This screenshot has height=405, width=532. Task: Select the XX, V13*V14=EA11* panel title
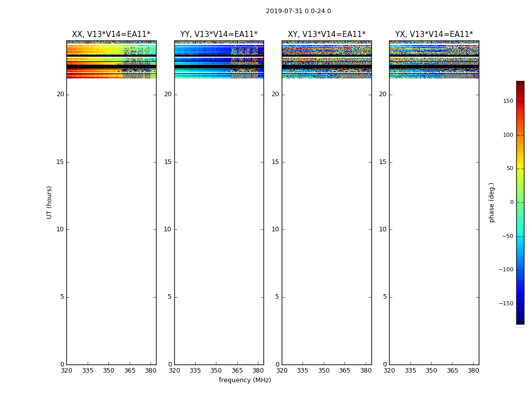(x=111, y=34)
